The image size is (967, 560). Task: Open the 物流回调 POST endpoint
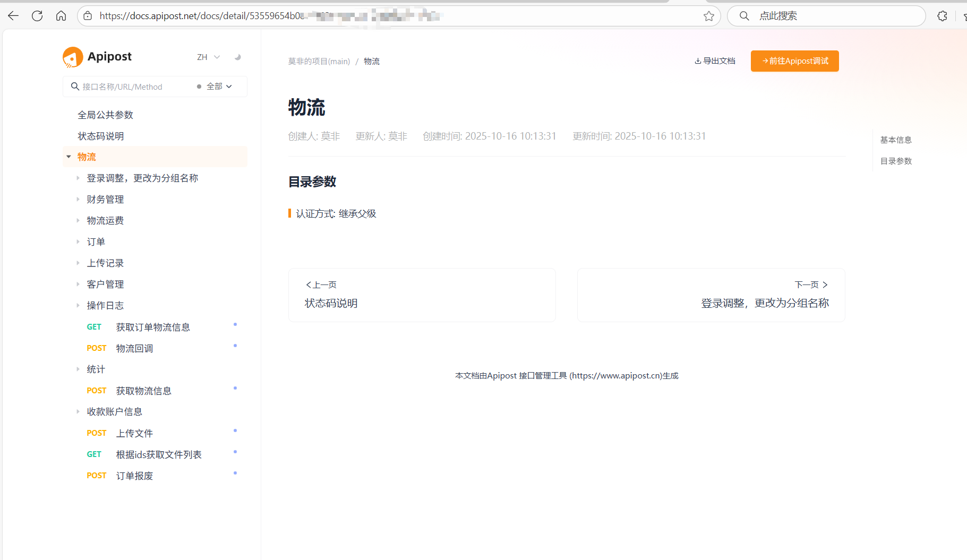point(134,348)
